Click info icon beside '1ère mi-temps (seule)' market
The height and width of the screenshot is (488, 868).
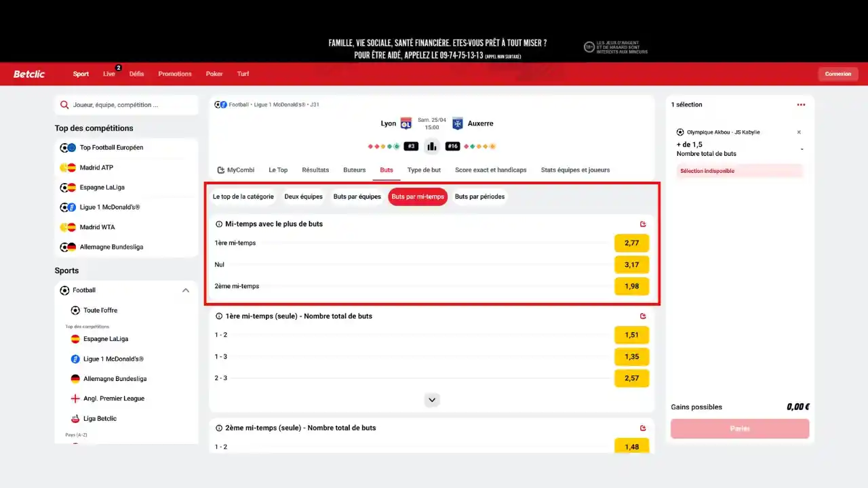click(x=219, y=317)
